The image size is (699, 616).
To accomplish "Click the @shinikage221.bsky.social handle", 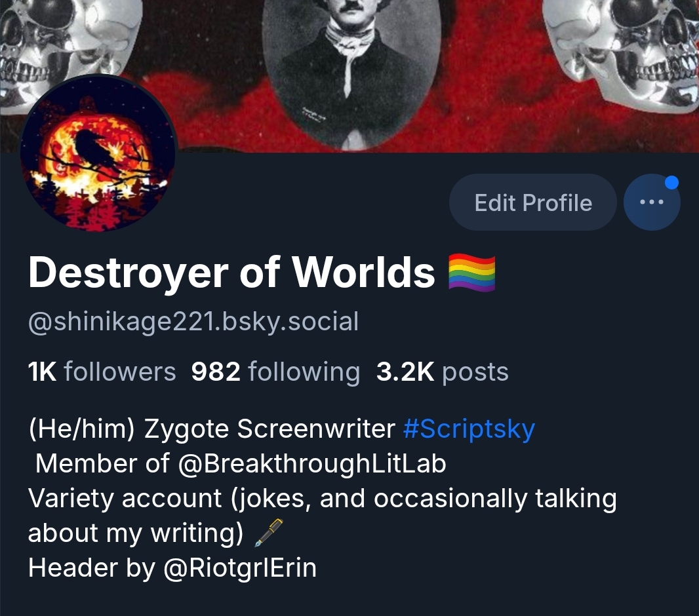I will (x=193, y=322).
